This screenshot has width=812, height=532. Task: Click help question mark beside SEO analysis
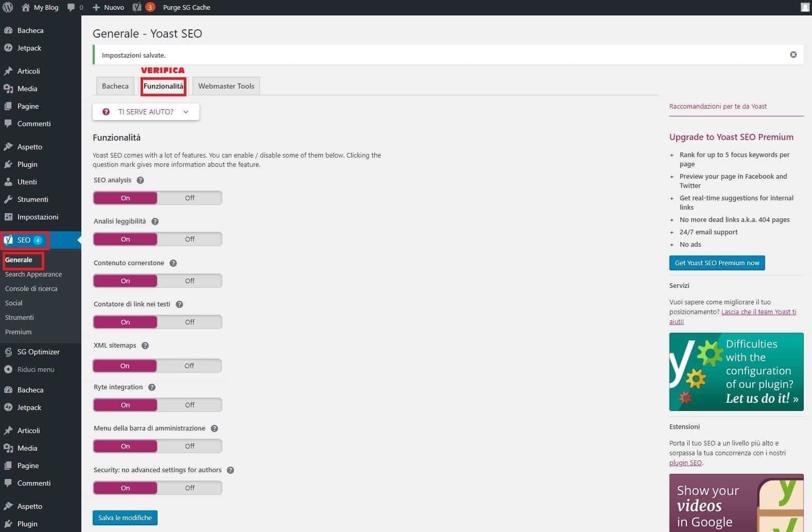(140, 180)
